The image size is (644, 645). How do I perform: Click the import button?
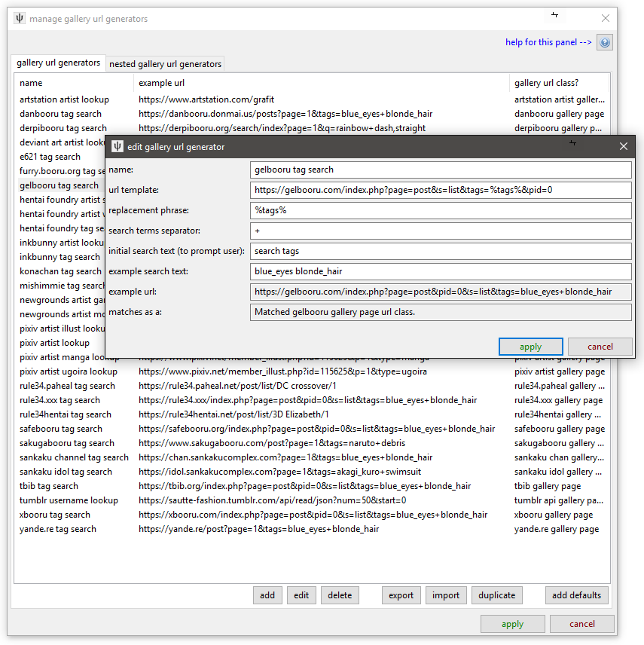pos(446,595)
